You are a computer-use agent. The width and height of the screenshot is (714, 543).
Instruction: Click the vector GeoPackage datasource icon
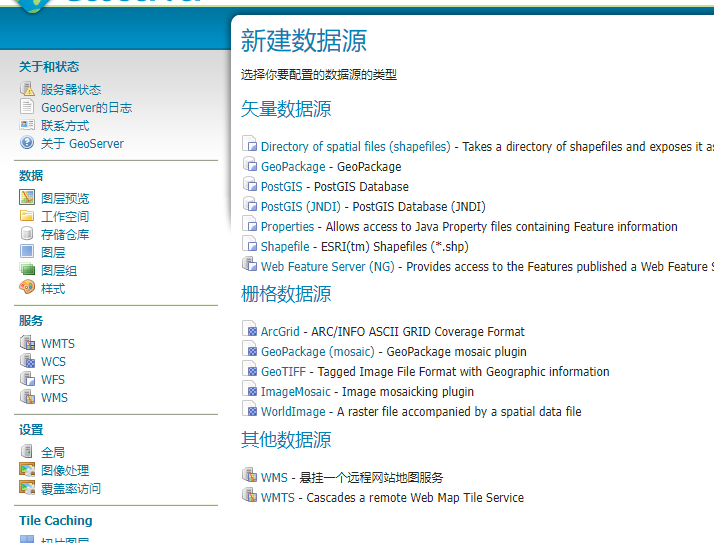coord(250,164)
